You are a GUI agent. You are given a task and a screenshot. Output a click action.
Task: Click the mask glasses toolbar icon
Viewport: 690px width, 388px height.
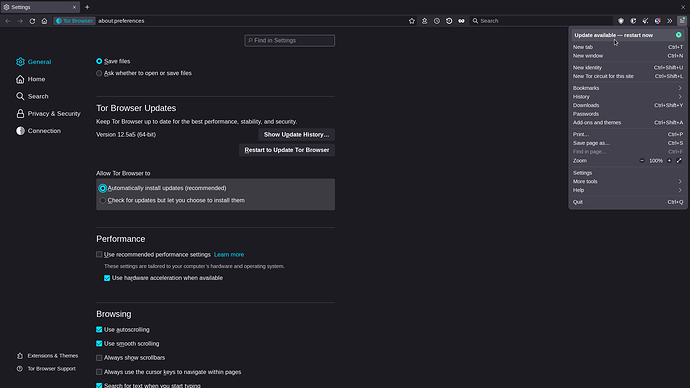[x=461, y=21]
